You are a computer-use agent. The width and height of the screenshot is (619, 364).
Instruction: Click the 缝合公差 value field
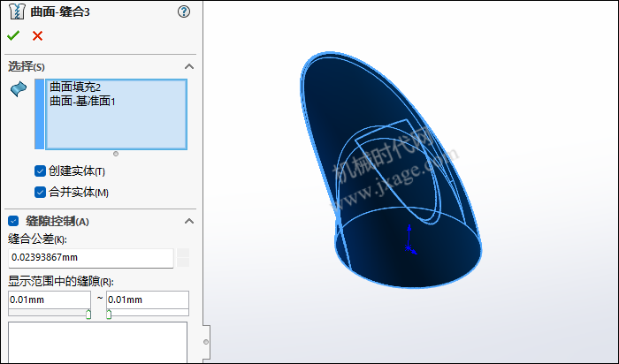(x=91, y=258)
